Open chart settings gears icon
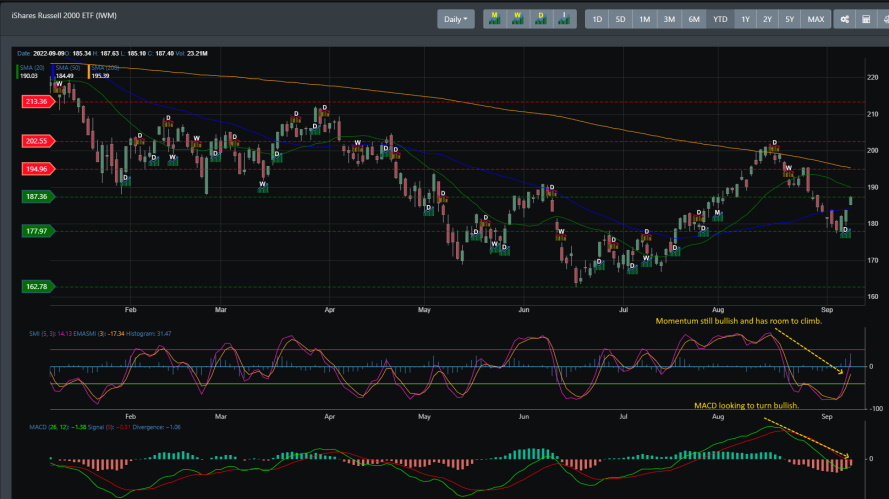Viewport: 889px width, 499px height. pos(845,19)
